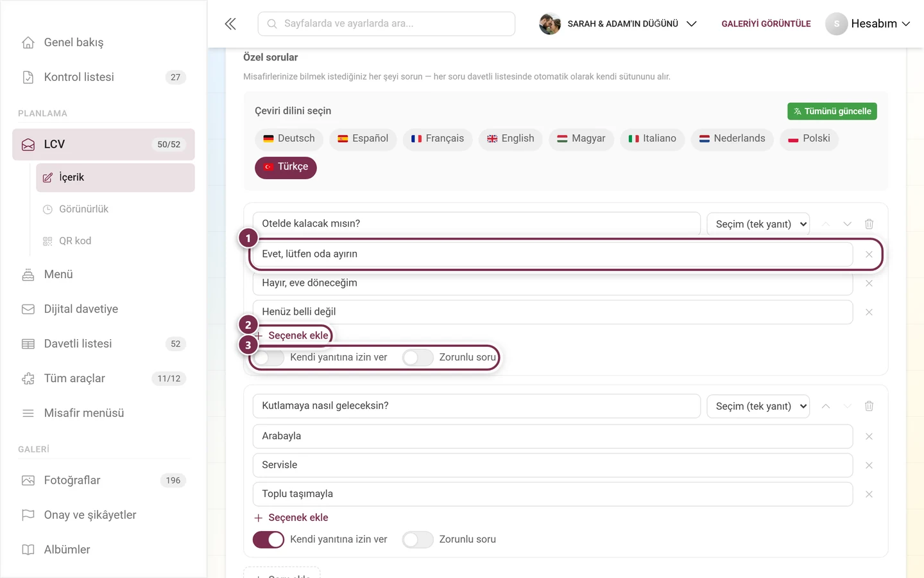Open Dijital davetiye page

[x=103, y=309]
